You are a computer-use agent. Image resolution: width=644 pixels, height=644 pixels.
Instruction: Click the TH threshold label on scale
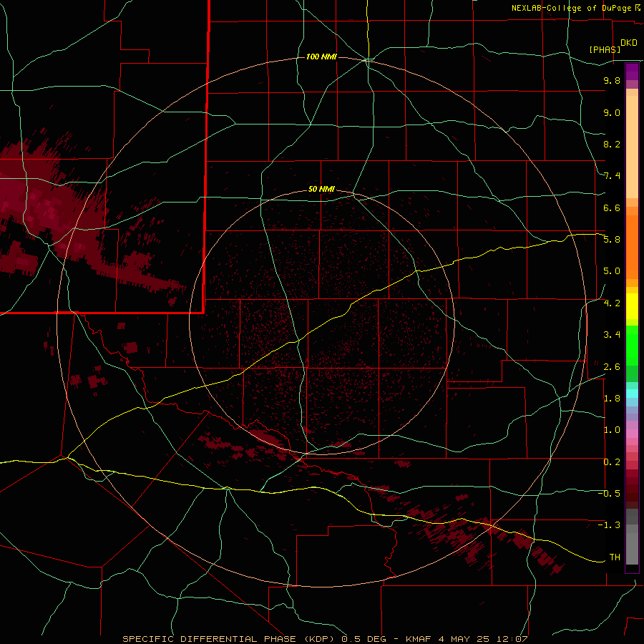tap(615, 557)
